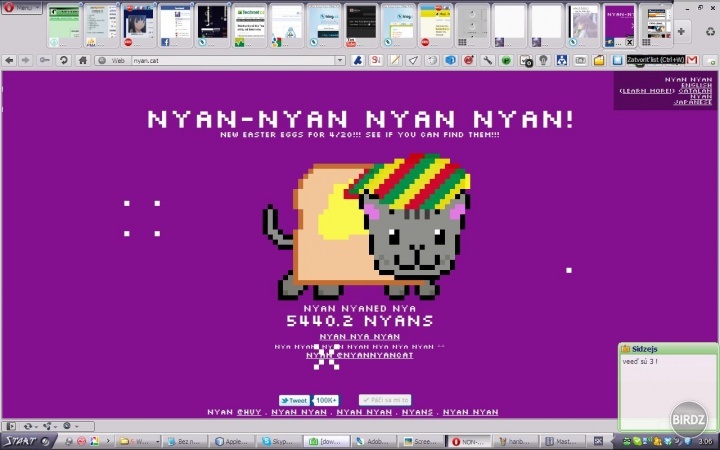Viewport: 720px width, 450px height.
Task: Switch to the last tab after Nyan tab
Action: 657,25
